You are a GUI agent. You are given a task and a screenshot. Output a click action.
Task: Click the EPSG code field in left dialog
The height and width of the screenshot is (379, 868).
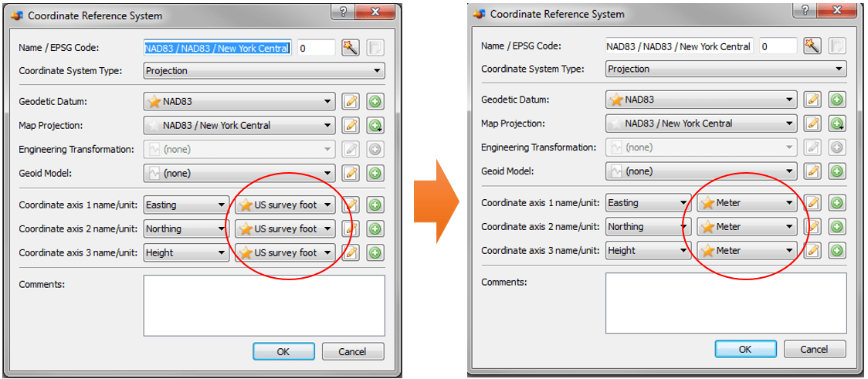coord(316,48)
